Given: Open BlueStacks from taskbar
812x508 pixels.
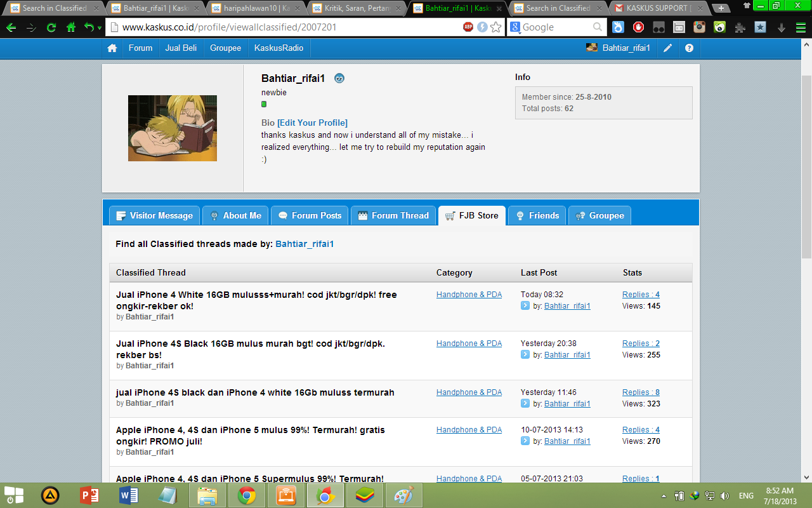Looking at the screenshot, I should (364, 495).
